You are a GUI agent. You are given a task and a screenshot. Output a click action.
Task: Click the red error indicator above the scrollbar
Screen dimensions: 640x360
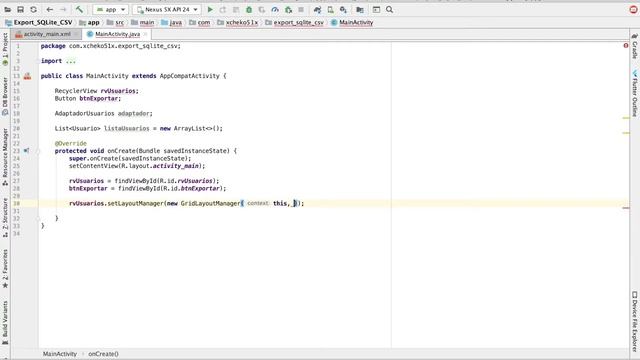626,46
